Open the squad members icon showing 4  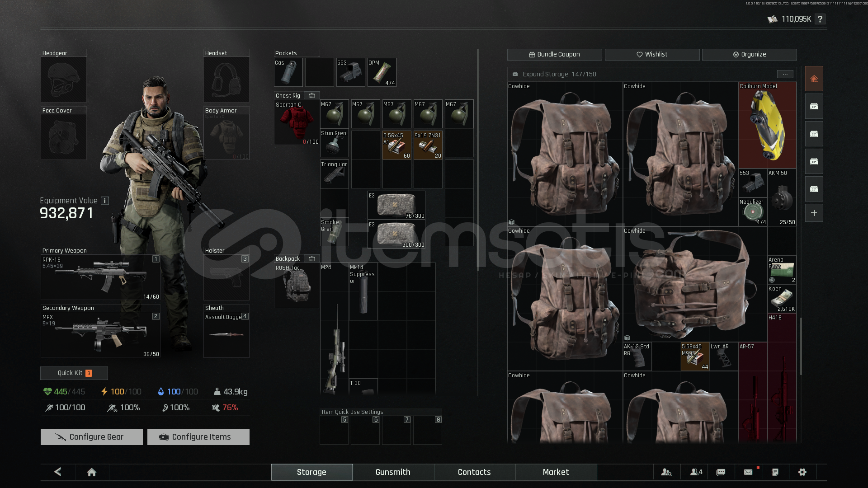click(x=696, y=472)
